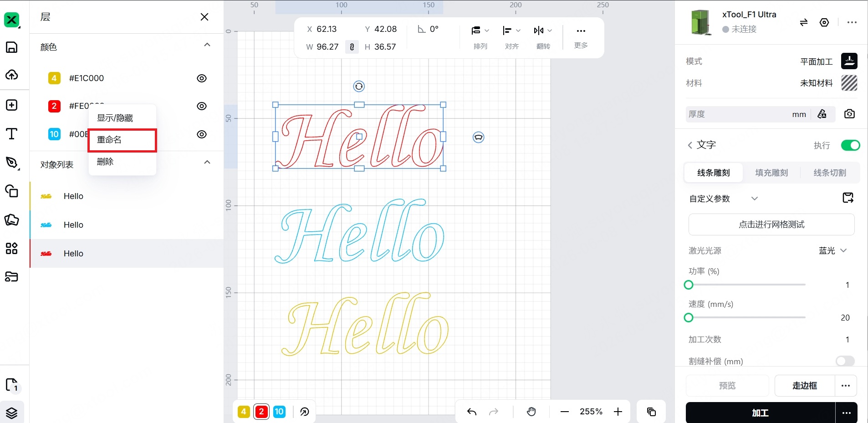Open the project folder icon in sidebar

11,276
